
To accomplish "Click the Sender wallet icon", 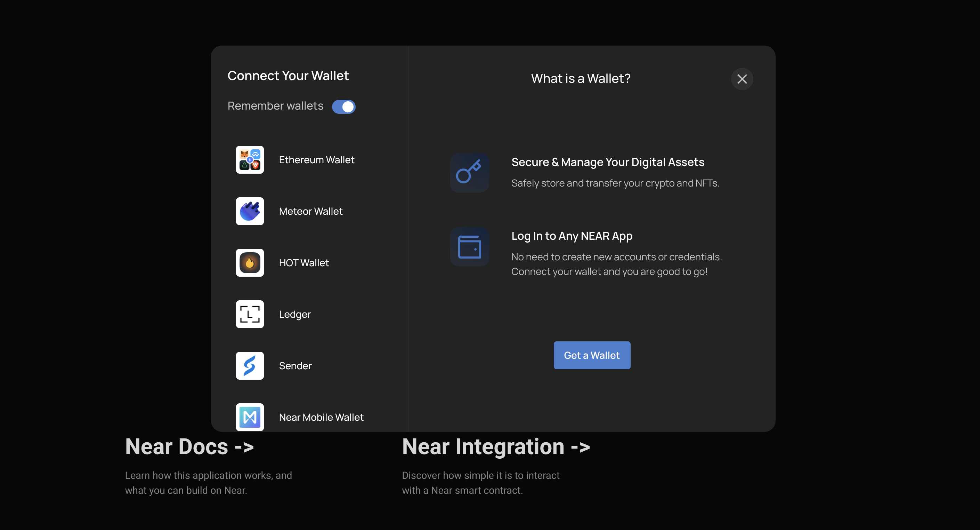I will point(250,365).
